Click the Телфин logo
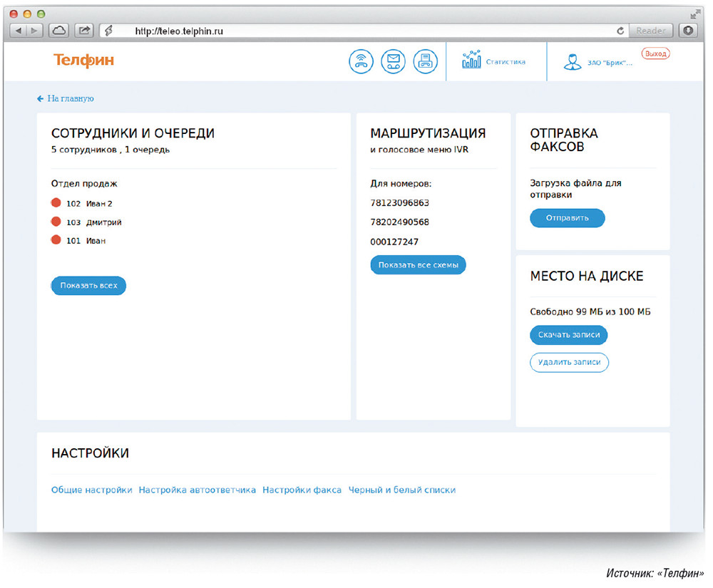Image resolution: width=713 pixels, height=588 pixels. [83, 61]
